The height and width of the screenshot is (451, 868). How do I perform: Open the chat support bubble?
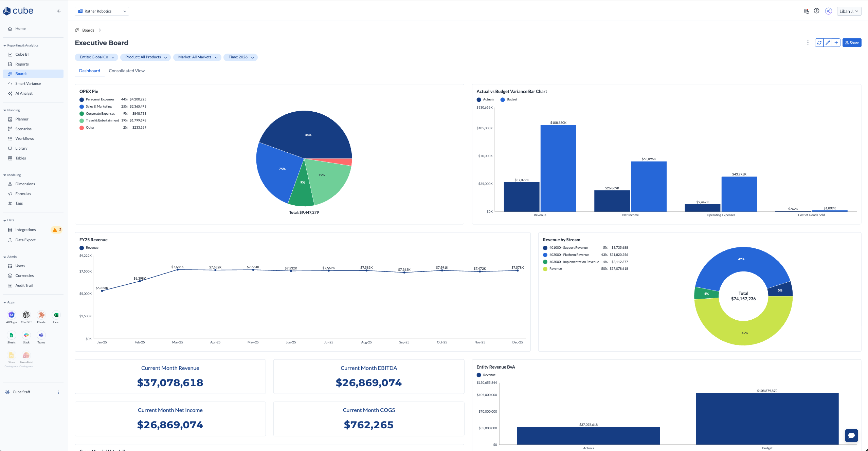851,435
